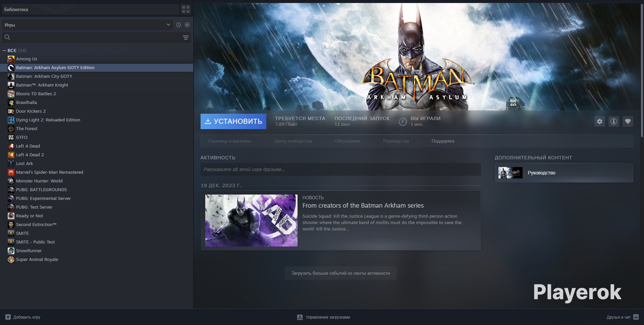Screen dimensions: 644x325
Task: Open advanced filter options icon
Action: [186, 38]
